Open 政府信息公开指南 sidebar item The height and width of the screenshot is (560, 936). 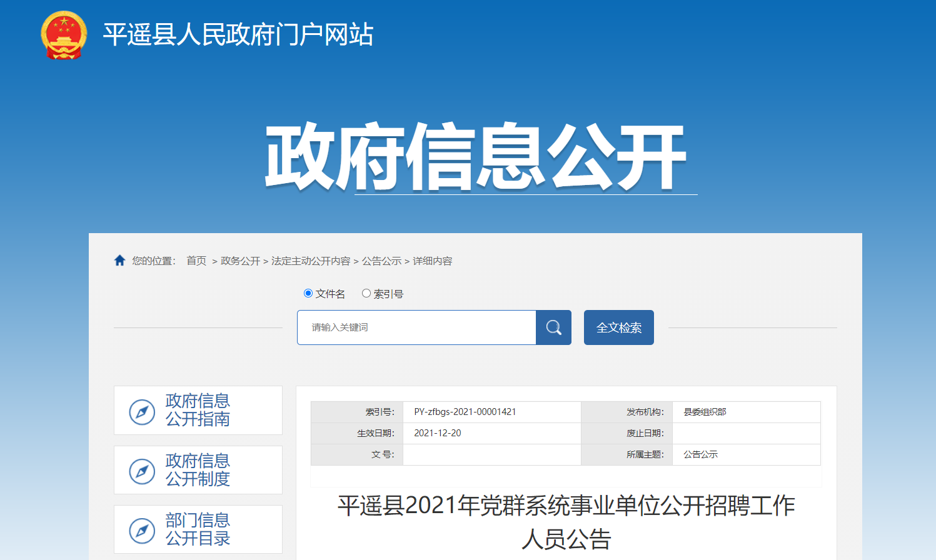point(198,410)
